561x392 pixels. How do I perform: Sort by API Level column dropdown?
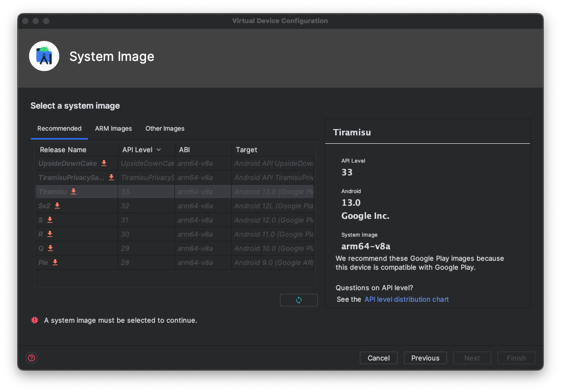[158, 150]
